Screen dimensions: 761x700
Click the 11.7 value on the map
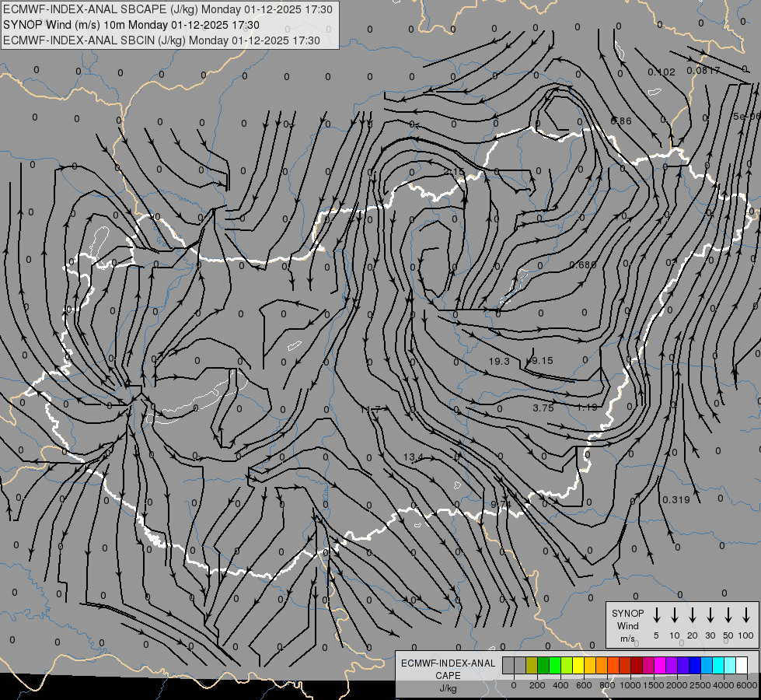click(x=370, y=411)
